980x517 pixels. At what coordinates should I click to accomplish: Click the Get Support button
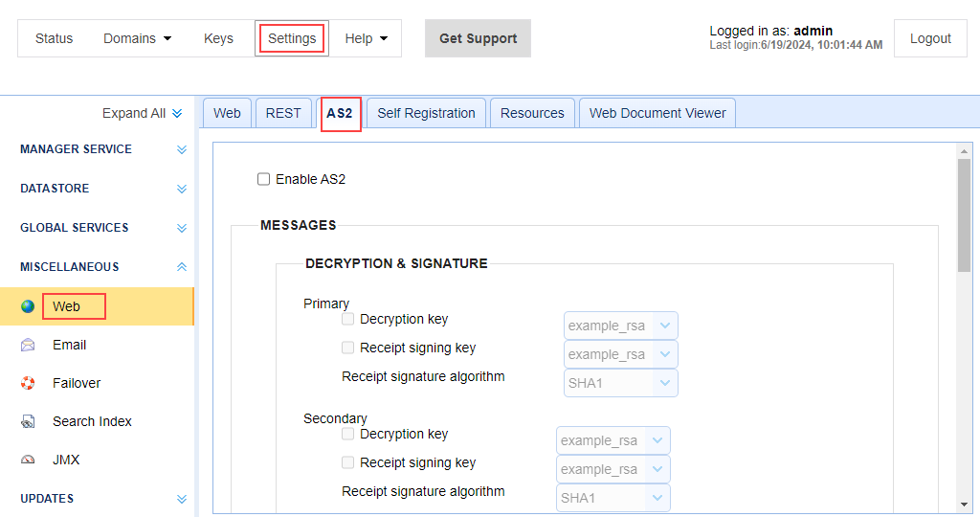pyautogui.click(x=478, y=38)
